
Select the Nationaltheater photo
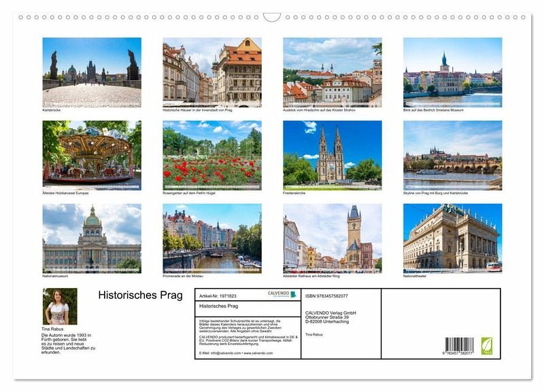pyautogui.click(x=452, y=238)
